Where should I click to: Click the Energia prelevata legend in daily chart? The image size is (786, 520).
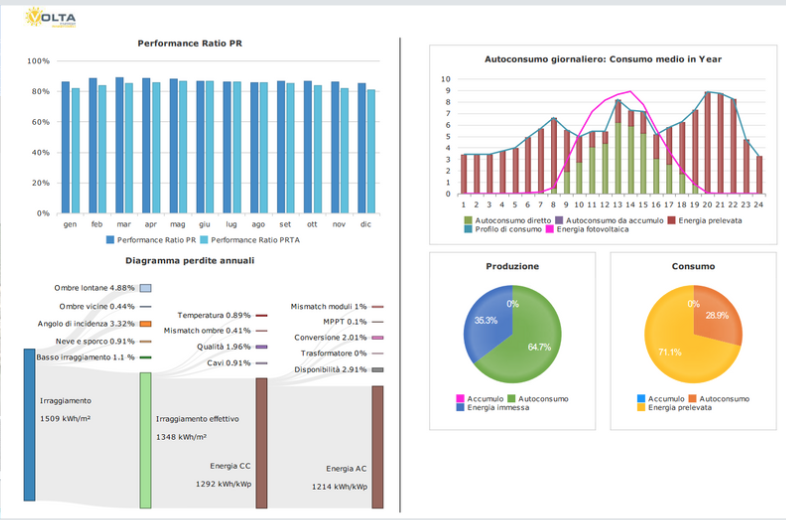pyautogui.click(x=705, y=221)
